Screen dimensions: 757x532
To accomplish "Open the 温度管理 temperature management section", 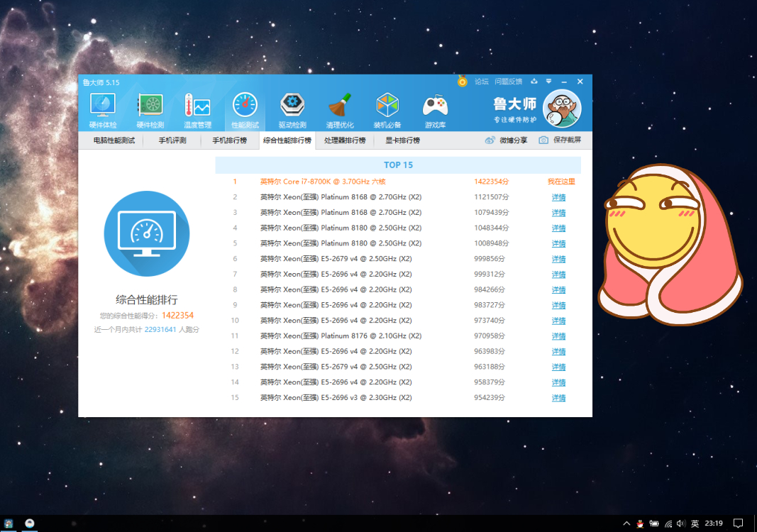I will point(197,111).
